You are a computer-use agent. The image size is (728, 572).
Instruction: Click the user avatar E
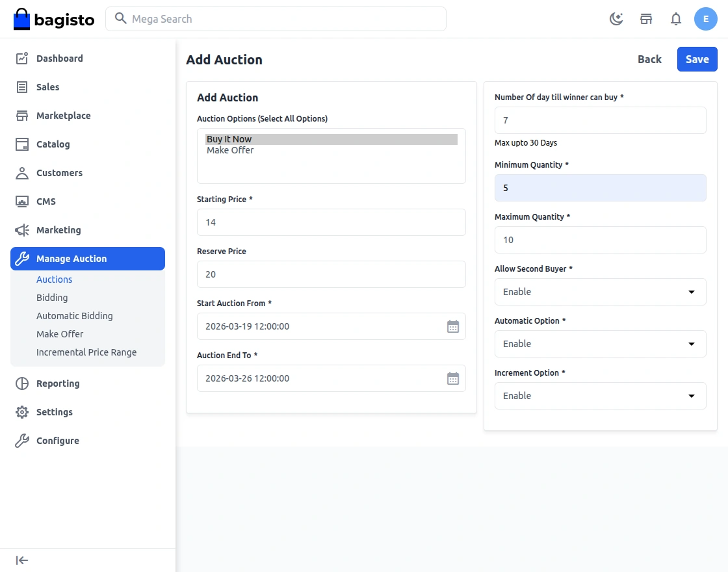click(x=706, y=19)
